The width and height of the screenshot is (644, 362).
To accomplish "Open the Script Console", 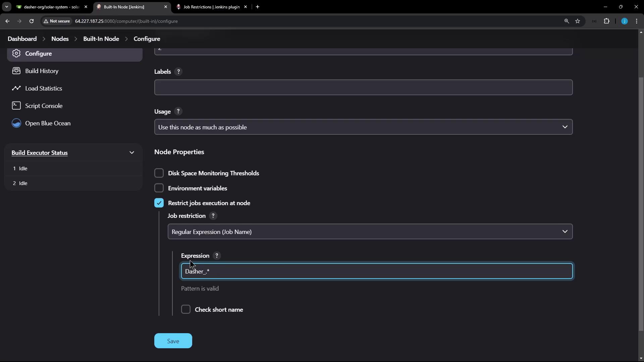I will click(44, 106).
